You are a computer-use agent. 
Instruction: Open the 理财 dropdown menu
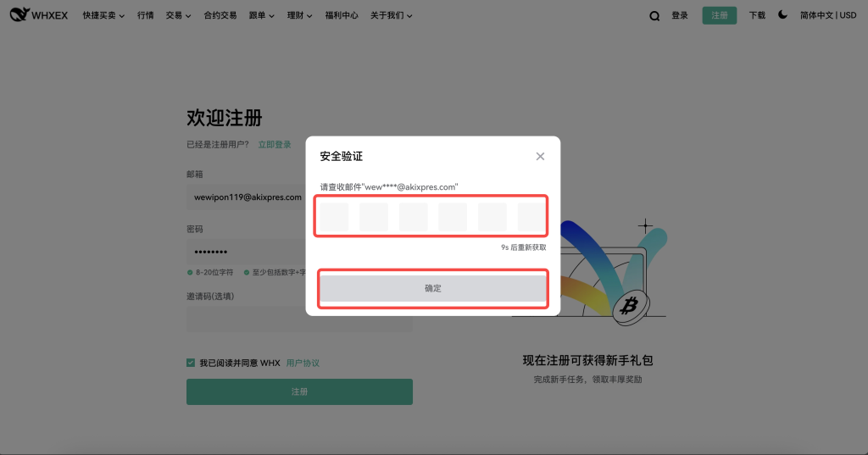pos(299,15)
